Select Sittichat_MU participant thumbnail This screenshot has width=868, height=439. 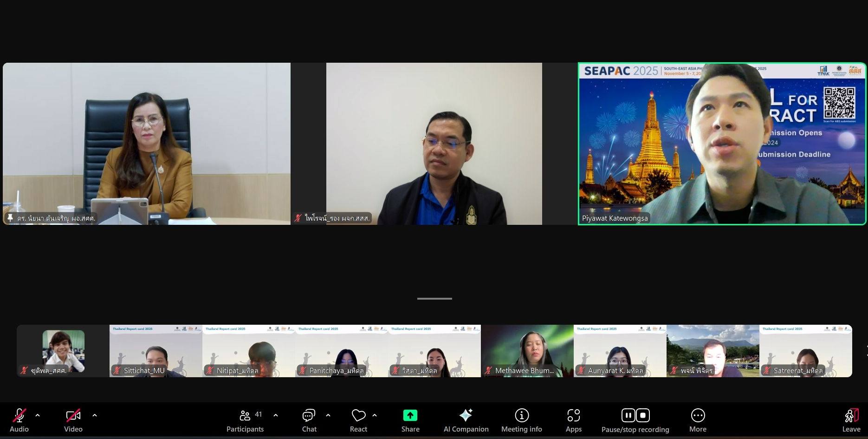click(155, 351)
